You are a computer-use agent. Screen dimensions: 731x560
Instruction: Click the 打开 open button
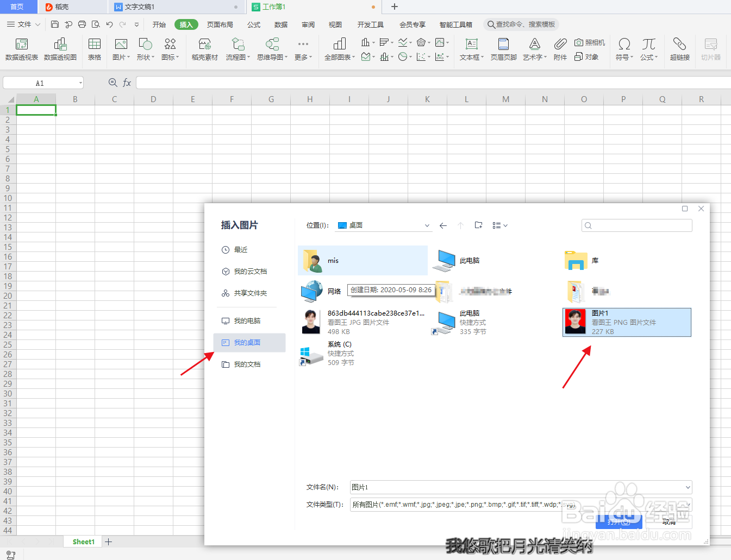pyautogui.click(x=619, y=522)
